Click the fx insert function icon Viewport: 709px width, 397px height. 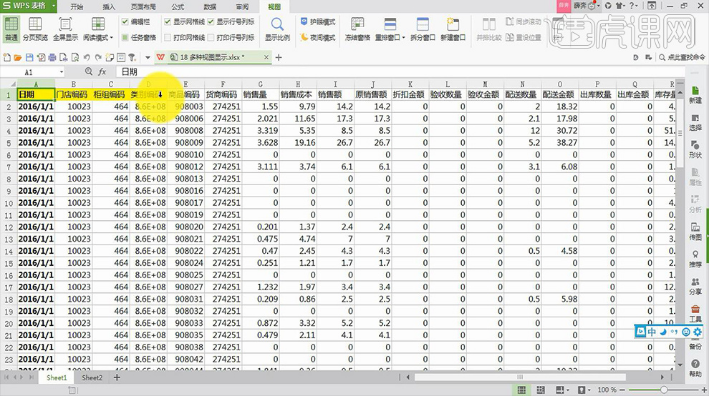(x=103, y=71)
